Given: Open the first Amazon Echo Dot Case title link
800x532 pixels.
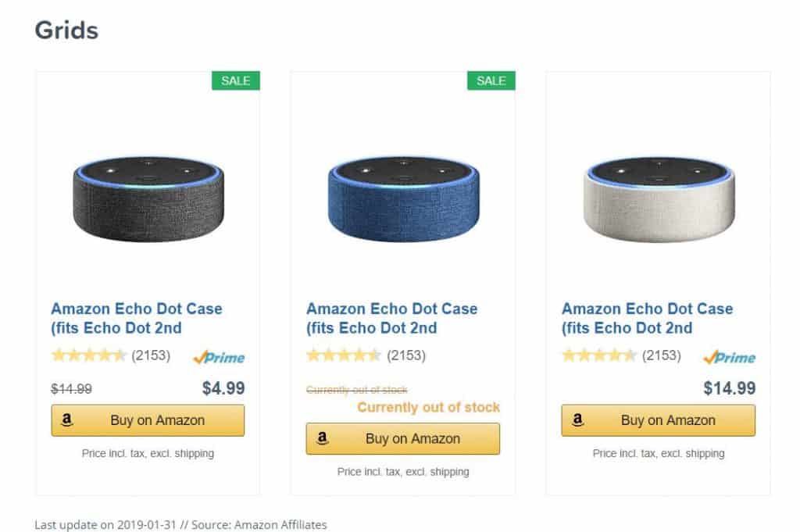Looking at the screenshot, I should tap(137, 318).
